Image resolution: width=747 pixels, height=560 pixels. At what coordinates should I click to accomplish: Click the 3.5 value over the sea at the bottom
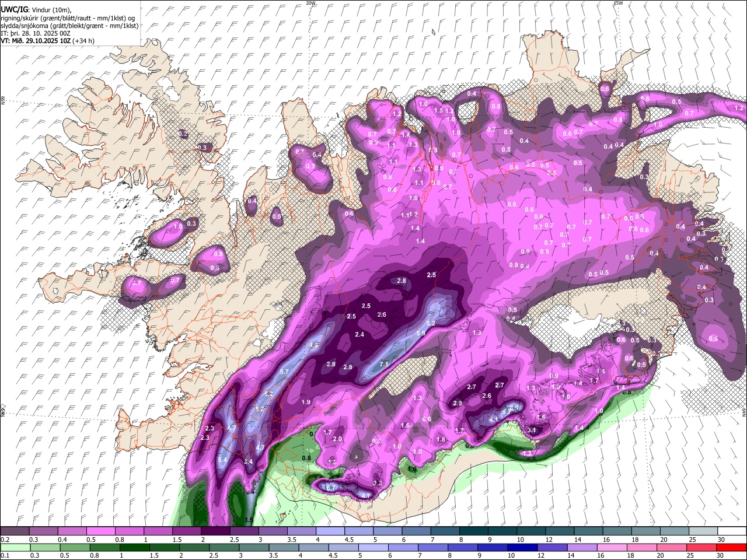point(249,520)
